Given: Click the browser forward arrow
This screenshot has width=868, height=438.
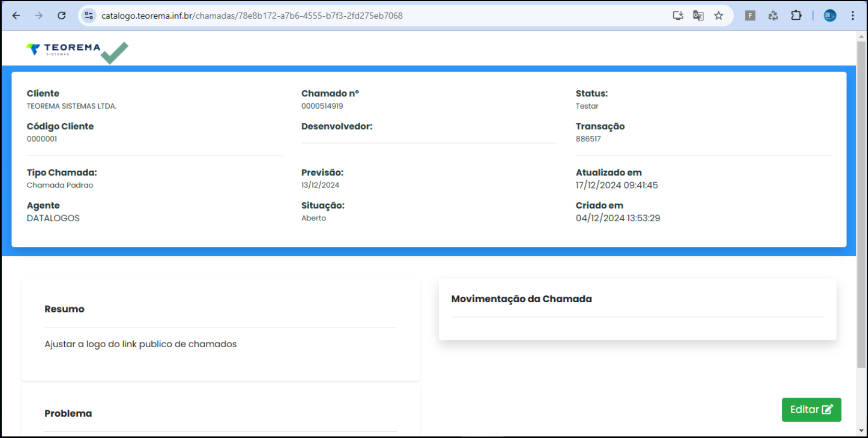Looking at the screenshot, I should 39,16.
